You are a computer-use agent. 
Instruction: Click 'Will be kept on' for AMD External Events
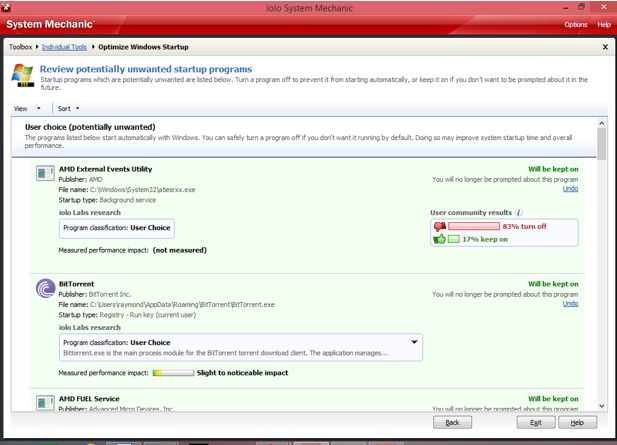553,169
